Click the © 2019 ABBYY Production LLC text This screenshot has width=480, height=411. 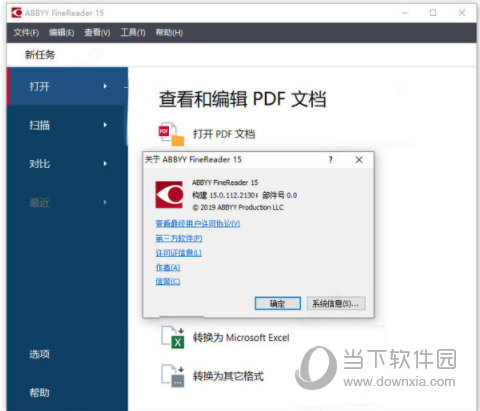tap(238, 207)
